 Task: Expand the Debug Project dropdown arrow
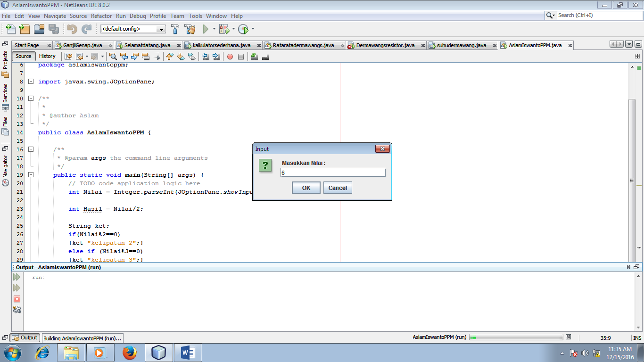click(x=233, y=29)
